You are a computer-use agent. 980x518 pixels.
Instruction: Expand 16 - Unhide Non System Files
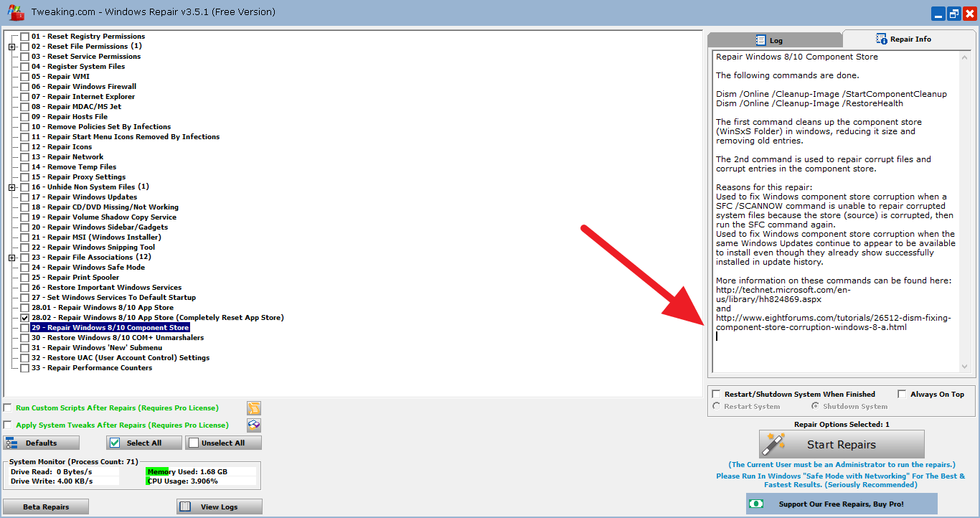click(12, 187)
